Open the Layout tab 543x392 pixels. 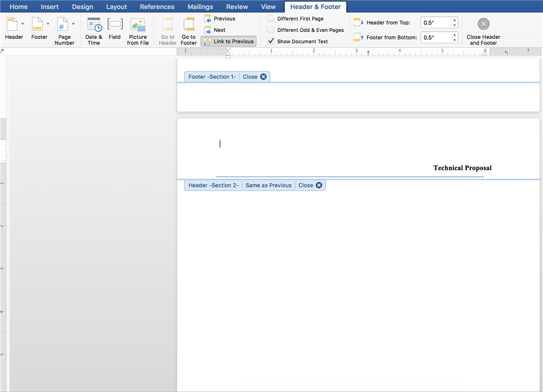(x=116, y=7)
